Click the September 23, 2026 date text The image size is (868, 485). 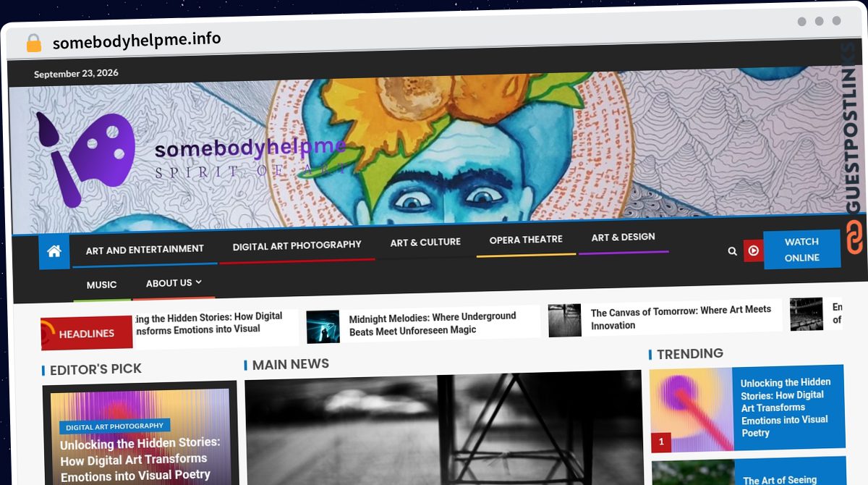click(x=76, y=74)
